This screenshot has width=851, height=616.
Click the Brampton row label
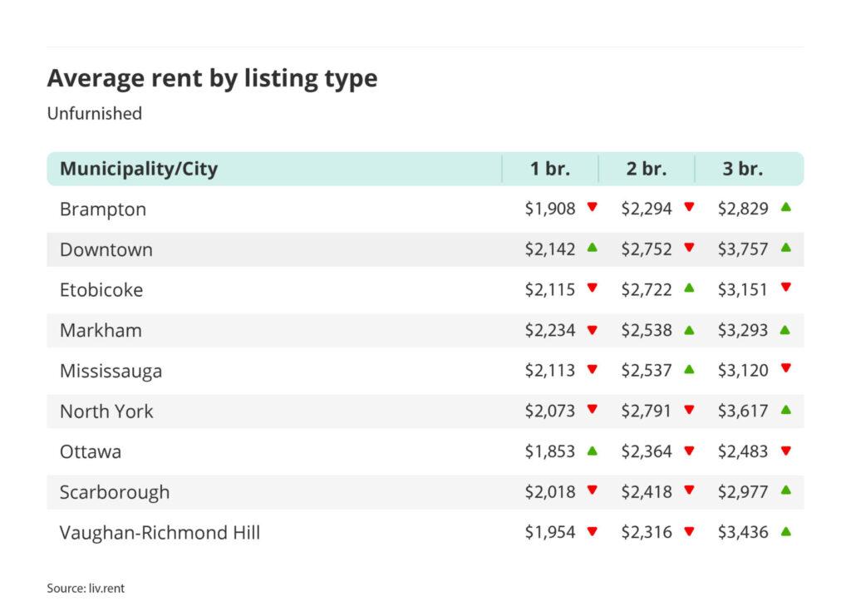(x=102, y=209)
